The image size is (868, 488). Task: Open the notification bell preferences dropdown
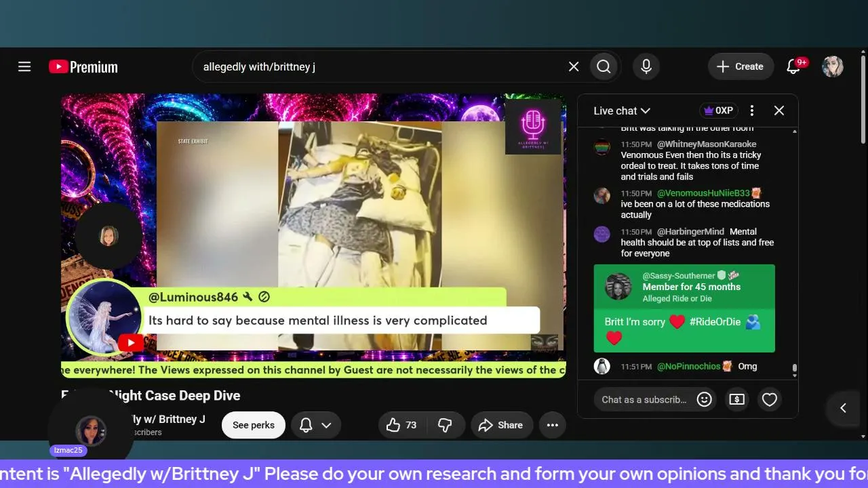(x=315, y=425)
